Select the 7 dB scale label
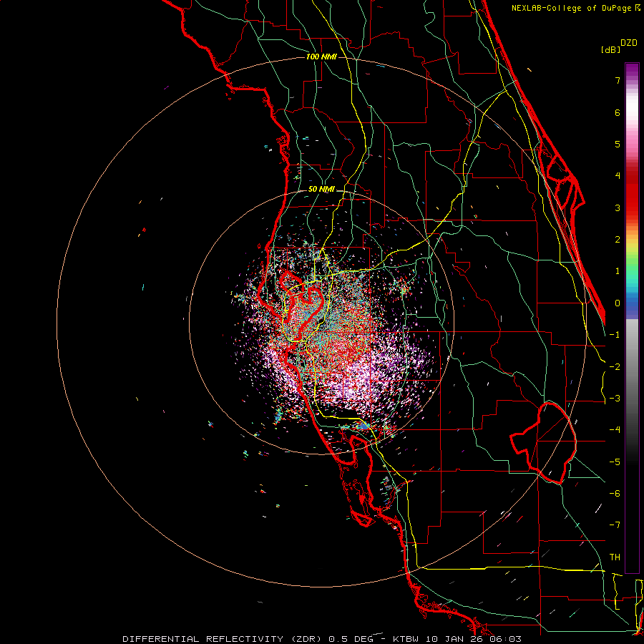This screenshot has height=644, width=644. 618,80
